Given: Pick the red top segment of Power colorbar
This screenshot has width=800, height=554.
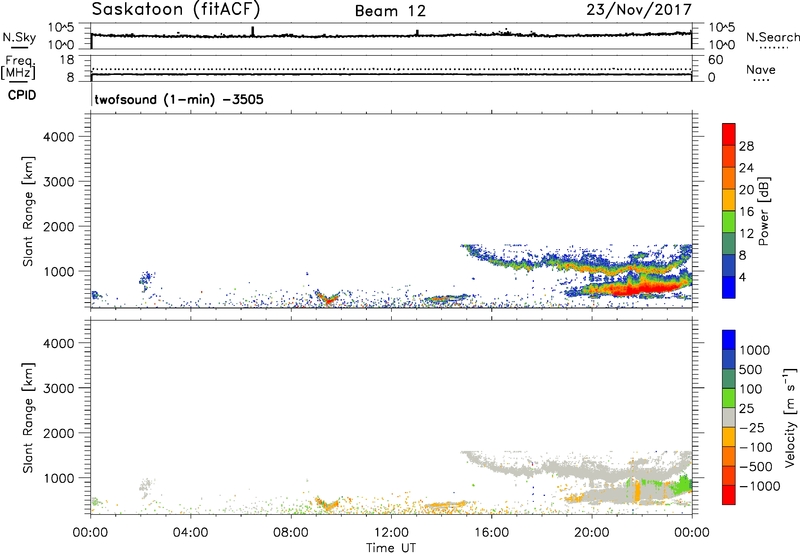Looking at the screenshot, I should click(729, 134).
